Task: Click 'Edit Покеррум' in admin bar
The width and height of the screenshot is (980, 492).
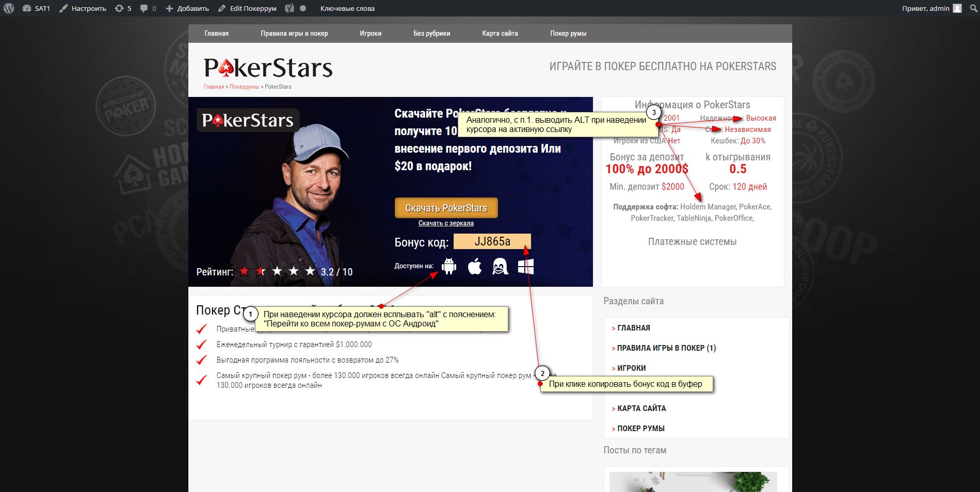Action: click(x=248, y=8)
